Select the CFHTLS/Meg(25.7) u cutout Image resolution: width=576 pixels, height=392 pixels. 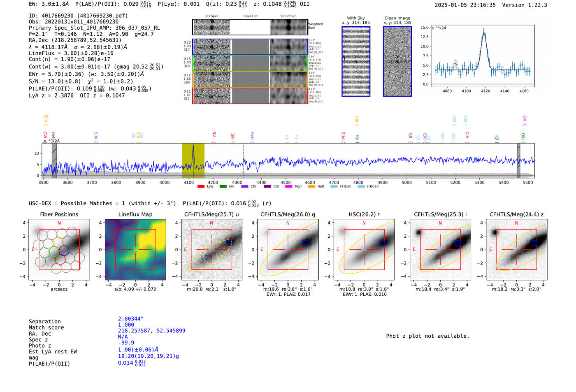[211, 250]
